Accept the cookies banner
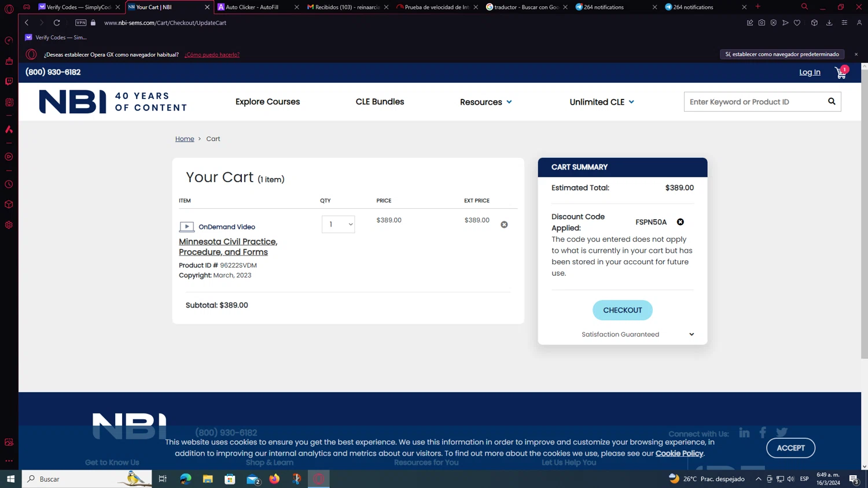This screenshot has height=488, width=868. point(790,448)
